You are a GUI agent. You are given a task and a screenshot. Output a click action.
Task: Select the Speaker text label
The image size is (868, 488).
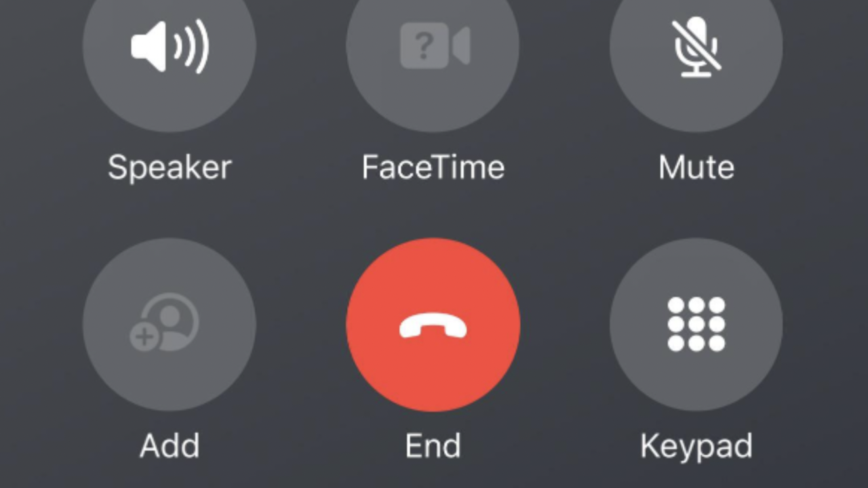click(x=170, y=168)
